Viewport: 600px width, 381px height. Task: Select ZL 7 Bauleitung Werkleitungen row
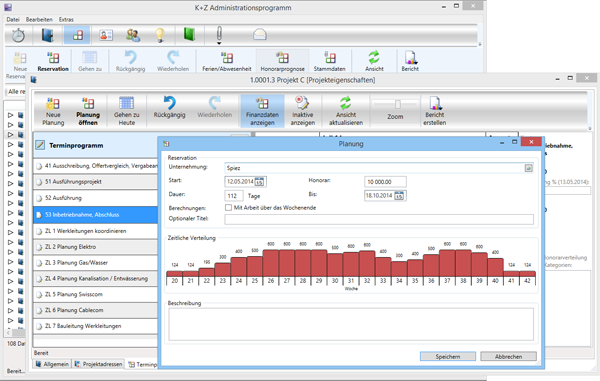pyautogui.click(x=96, y=326)
